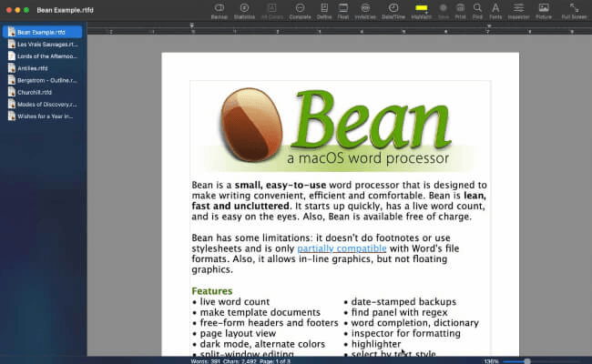
Task: Open the Modes of Discovery document in sidebar
Action: [42, 104]
